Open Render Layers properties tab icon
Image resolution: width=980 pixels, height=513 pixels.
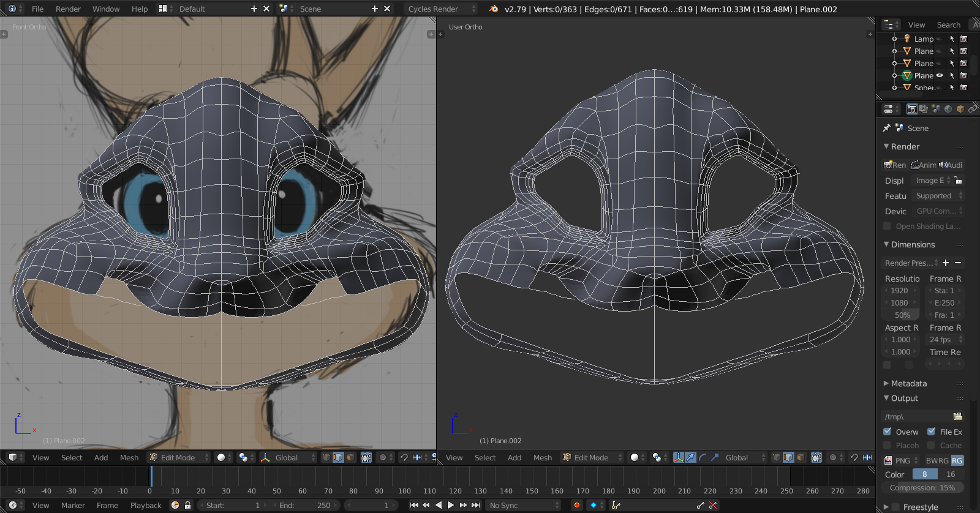coord(924,109)
